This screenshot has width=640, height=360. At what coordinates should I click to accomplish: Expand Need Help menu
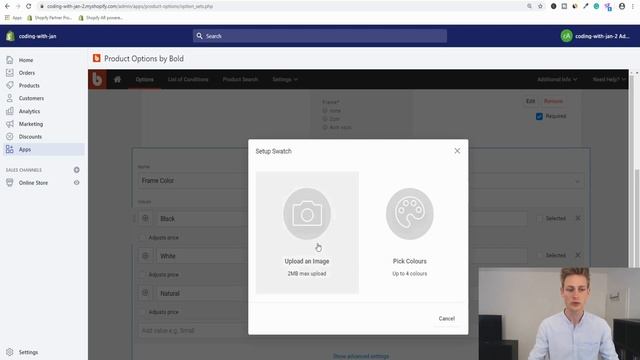pyautogui.click(x=609, y=79)
